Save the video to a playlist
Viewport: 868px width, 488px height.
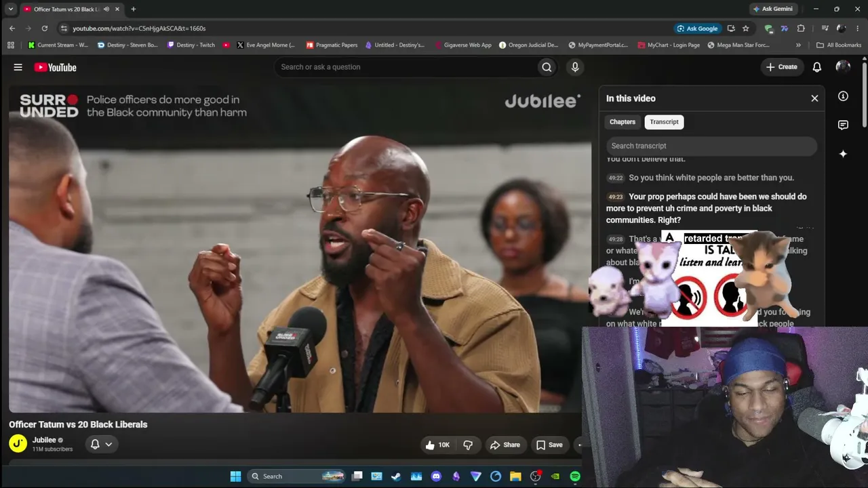point(549,445)
